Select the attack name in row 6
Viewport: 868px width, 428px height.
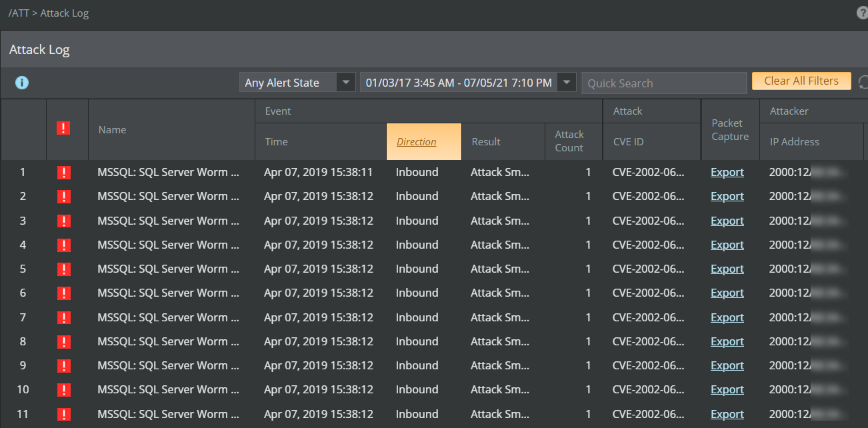168,293
